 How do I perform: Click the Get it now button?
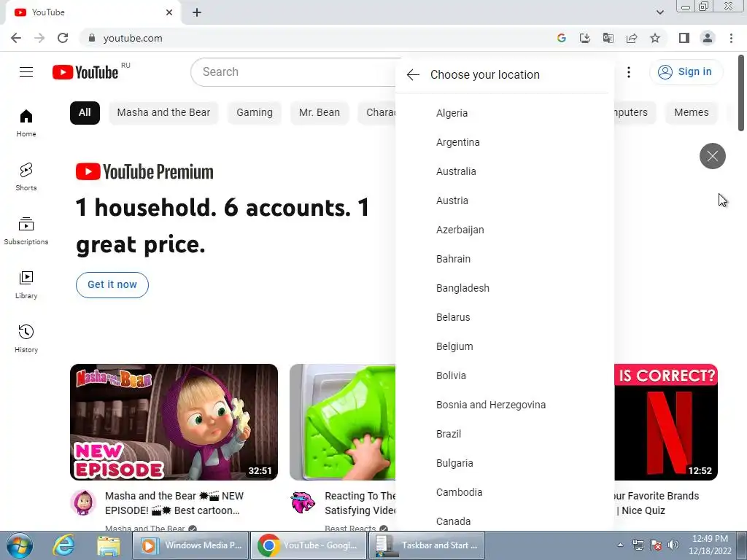click(x=112, y=285)
